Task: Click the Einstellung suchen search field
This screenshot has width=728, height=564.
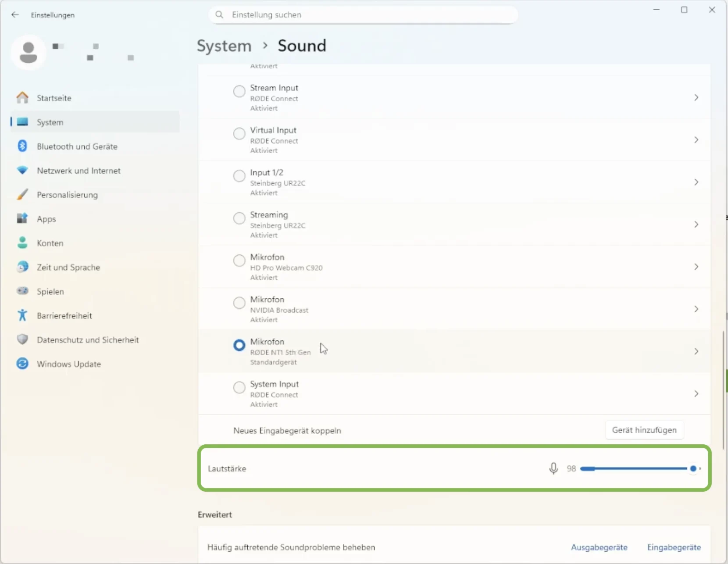Action: coord(363,15)
